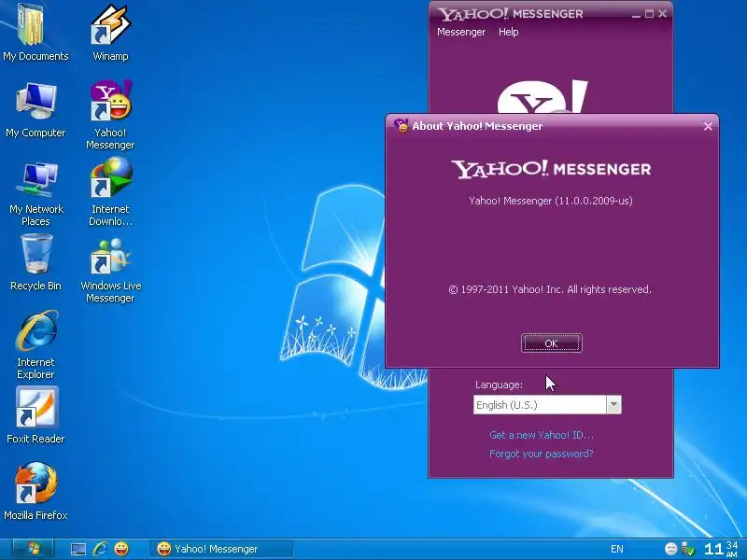747x560 pixels.
Task: Select the My Network Places icon
Action: point(35,193)
